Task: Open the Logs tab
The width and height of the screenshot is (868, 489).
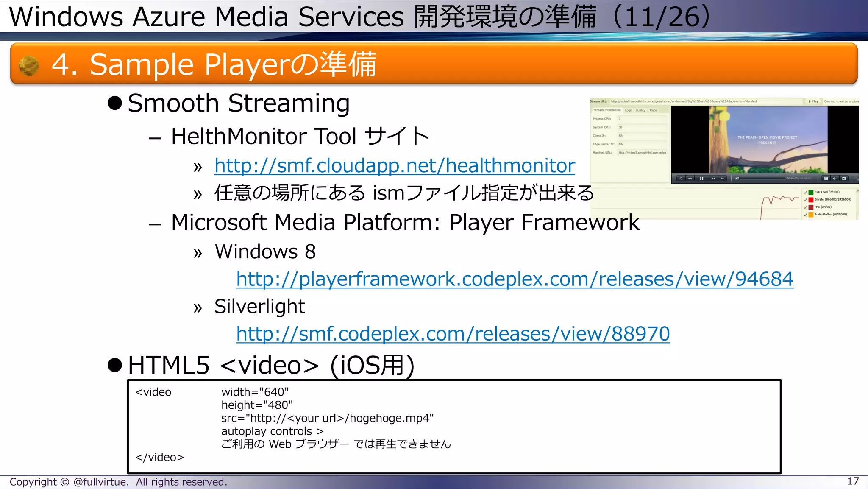Action: point(628,110)
